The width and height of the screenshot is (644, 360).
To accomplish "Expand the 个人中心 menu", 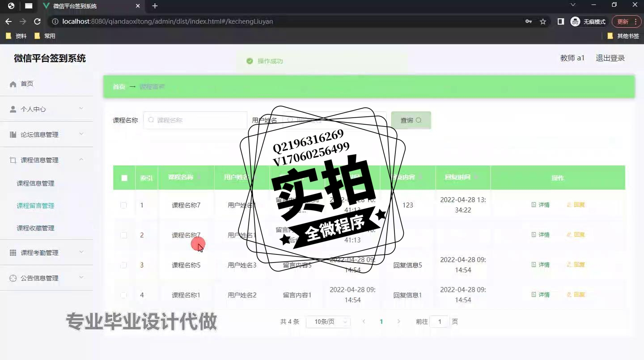I will pyautogui.click(x=47, y=109).
